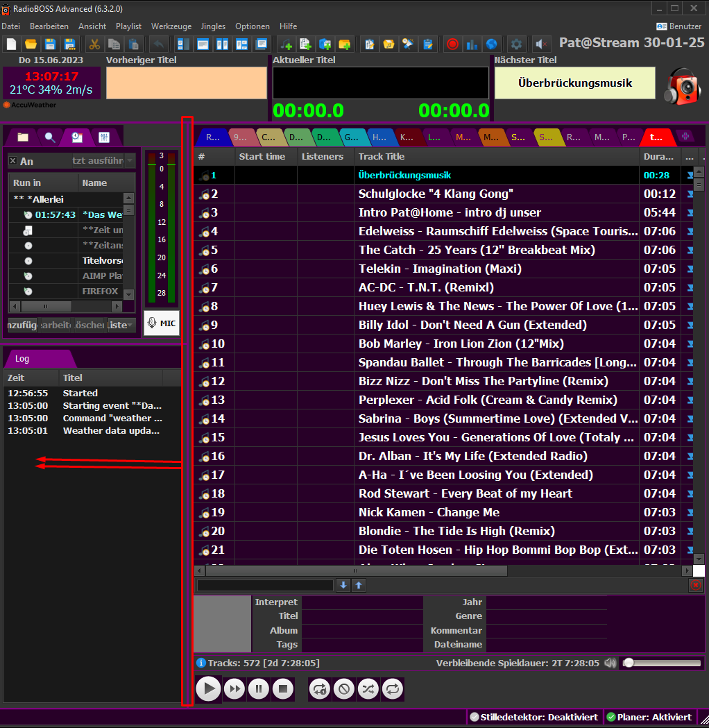Open the settings gear in toolbar
Screen dimensions: 709x728
point(516,44)
